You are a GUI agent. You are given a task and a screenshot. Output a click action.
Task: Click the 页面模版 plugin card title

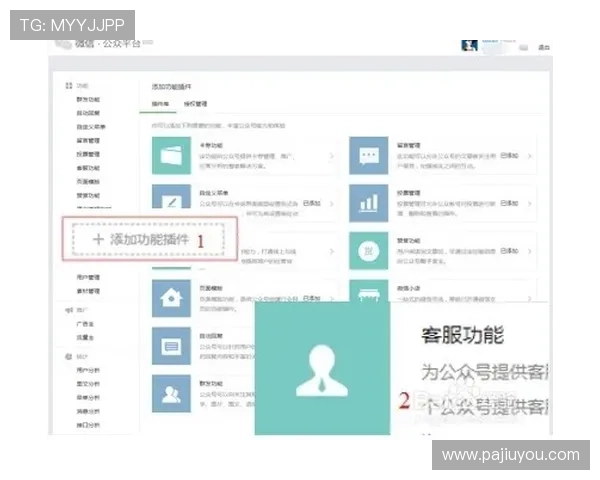tap(211, 288)
